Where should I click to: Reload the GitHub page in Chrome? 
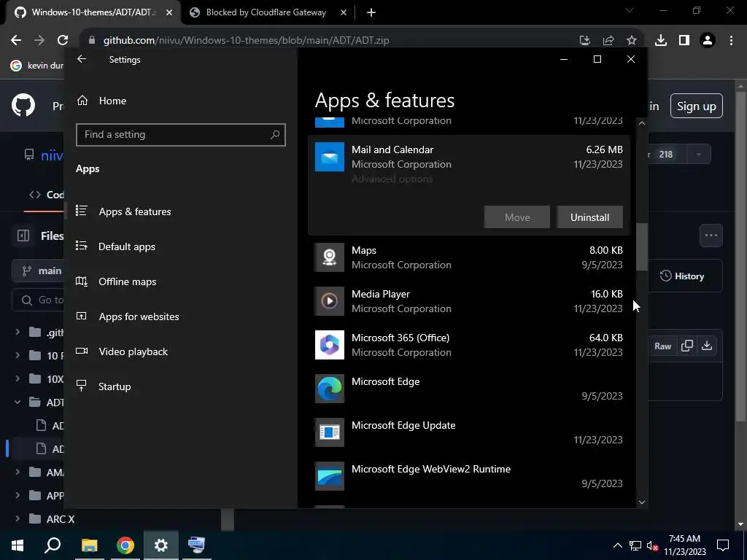pyautogui.click(x=63, y=41)
